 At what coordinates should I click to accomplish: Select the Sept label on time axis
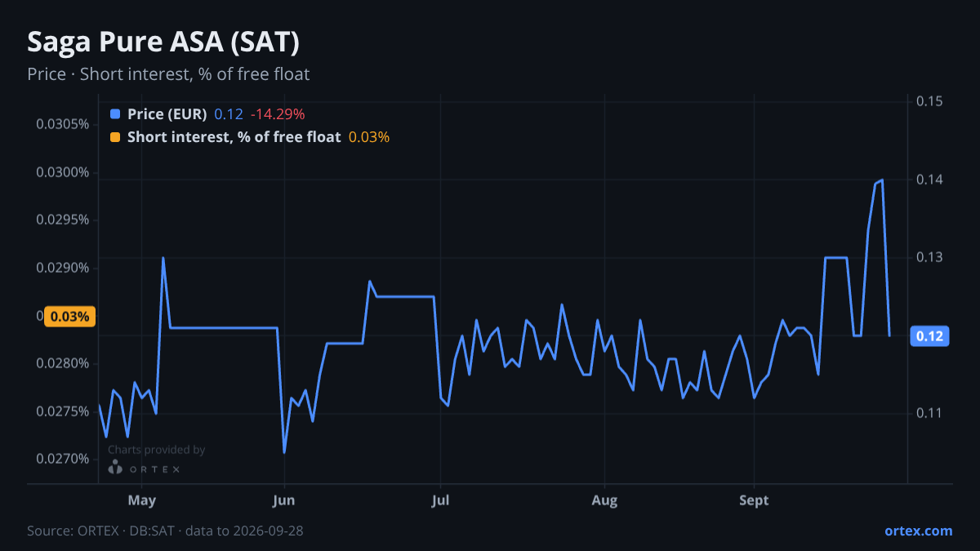(x=754, y=500)
